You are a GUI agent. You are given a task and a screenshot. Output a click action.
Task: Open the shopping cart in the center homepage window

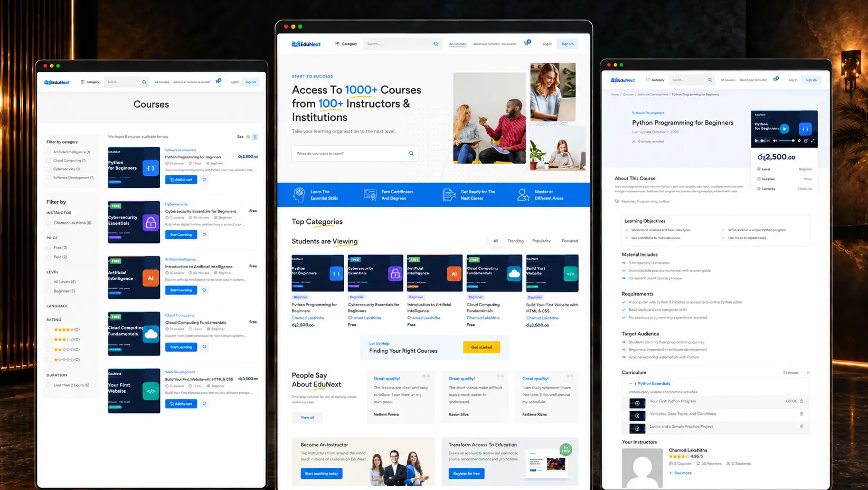coord(526,43)
